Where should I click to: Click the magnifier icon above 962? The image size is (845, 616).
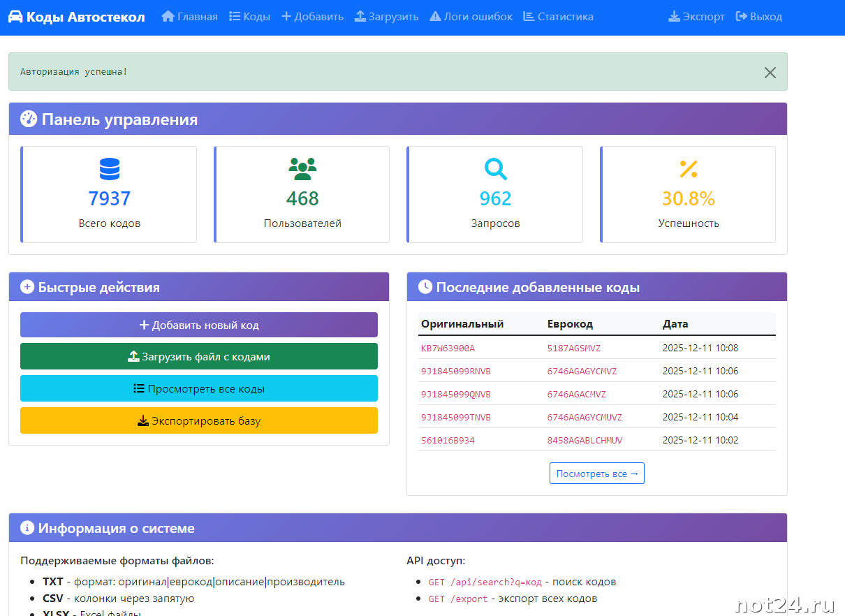coord(495,169)
